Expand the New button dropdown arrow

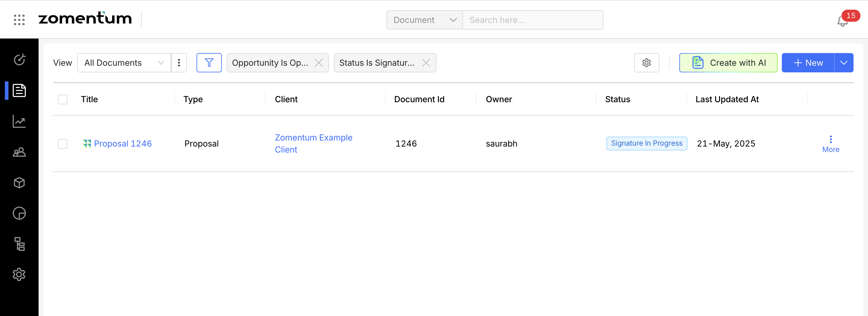[844, 63]
